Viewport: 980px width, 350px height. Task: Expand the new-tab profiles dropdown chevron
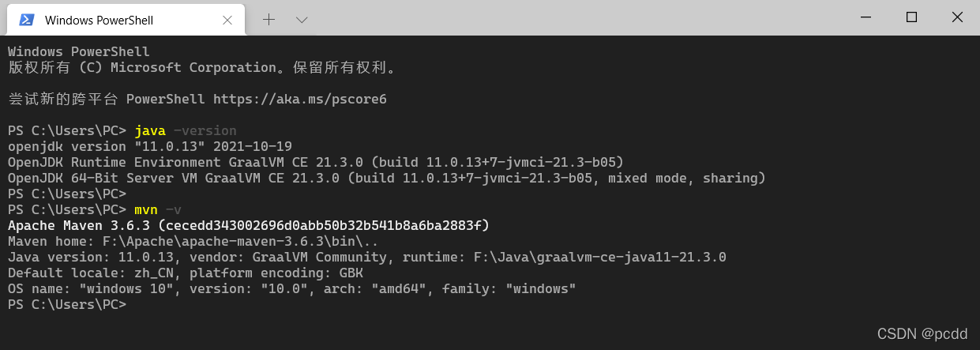coord(302,19)
